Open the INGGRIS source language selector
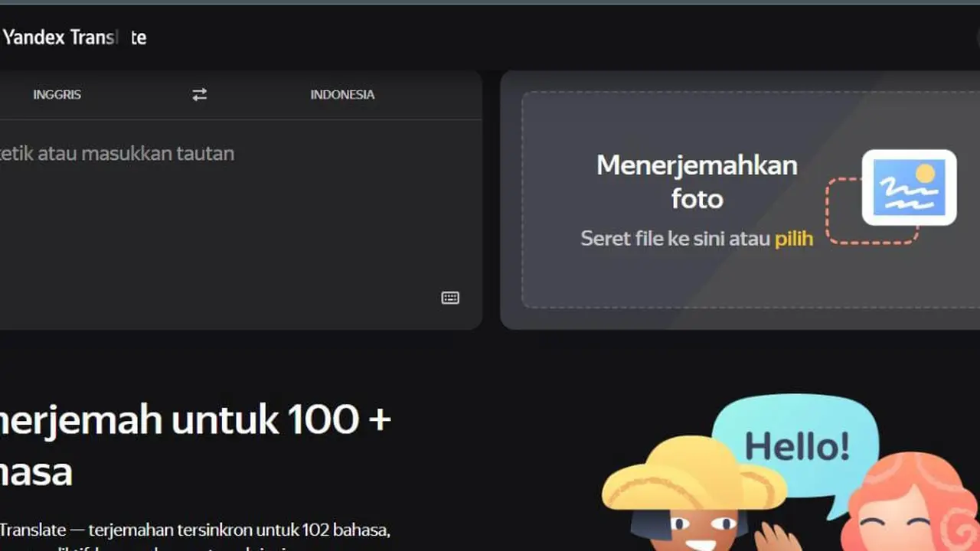980x551 pixels. click(57, 94)
